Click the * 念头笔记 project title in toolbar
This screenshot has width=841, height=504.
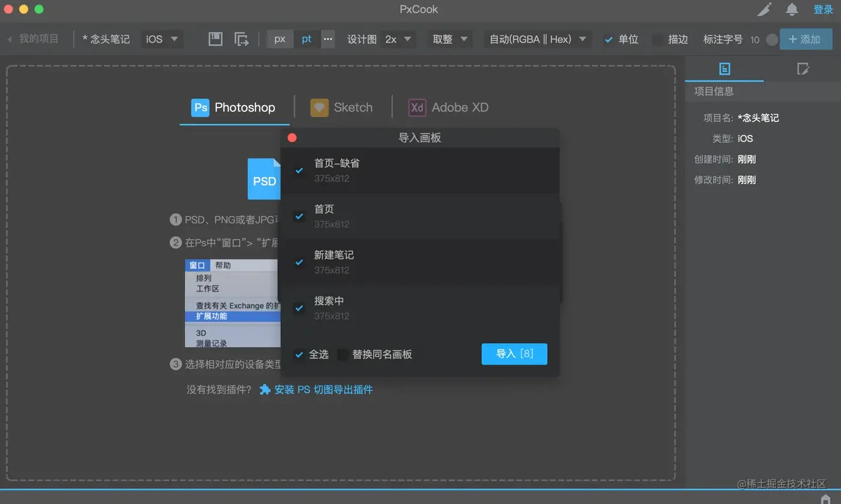click(x=106, y=39)
